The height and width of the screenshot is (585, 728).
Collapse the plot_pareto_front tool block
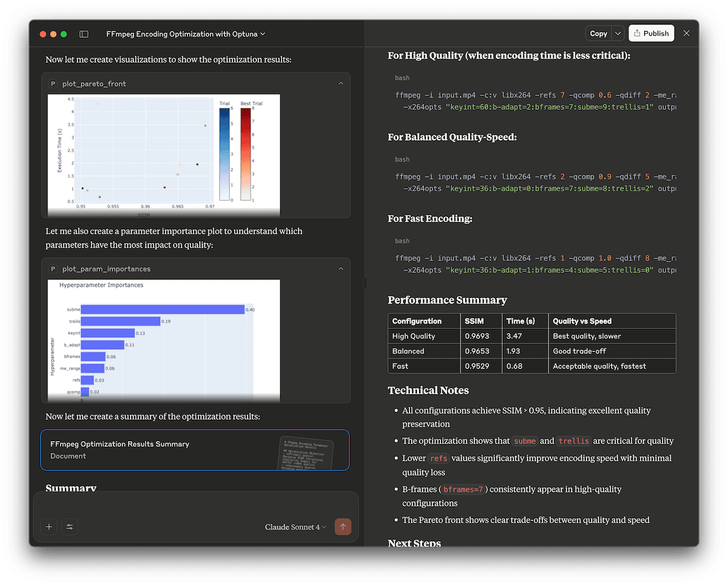[x=341, y=83]
